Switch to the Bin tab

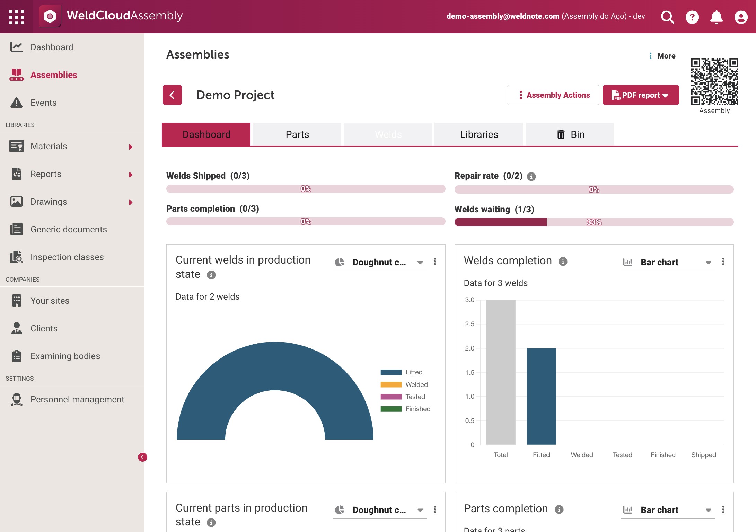pyautogui.click(x=570, y=134)
